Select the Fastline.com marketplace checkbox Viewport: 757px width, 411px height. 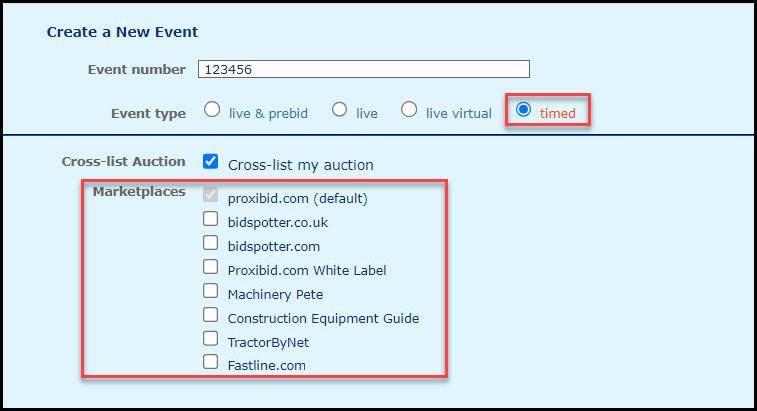[x=210, y=361]
